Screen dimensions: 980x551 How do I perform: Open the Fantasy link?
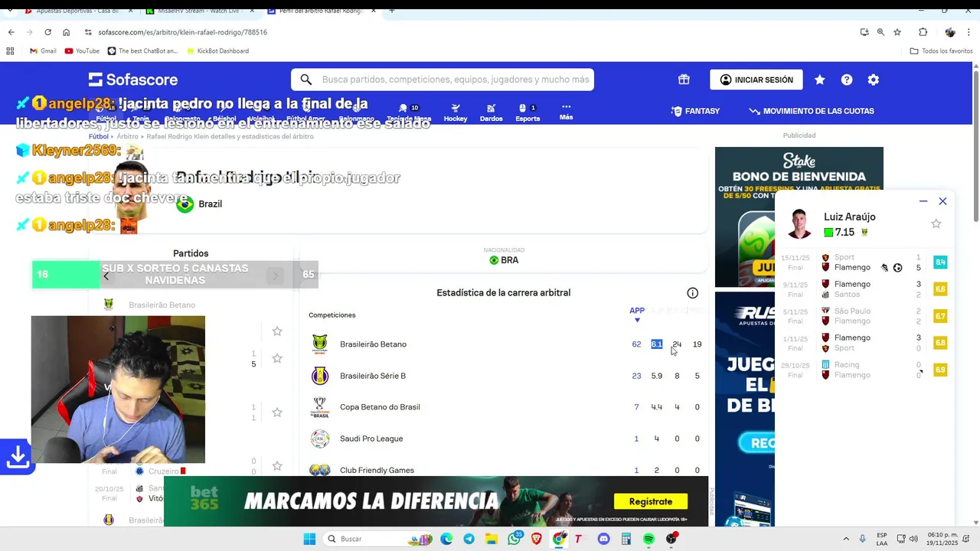(695, 111)
